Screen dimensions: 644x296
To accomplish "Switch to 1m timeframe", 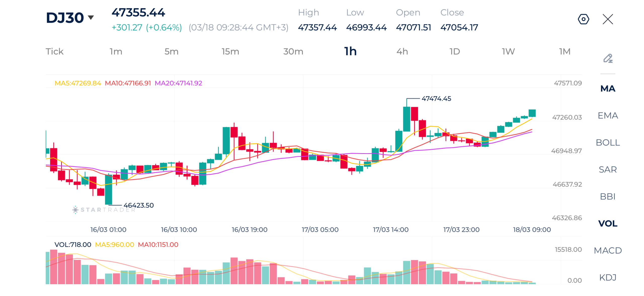I will 116,52.
